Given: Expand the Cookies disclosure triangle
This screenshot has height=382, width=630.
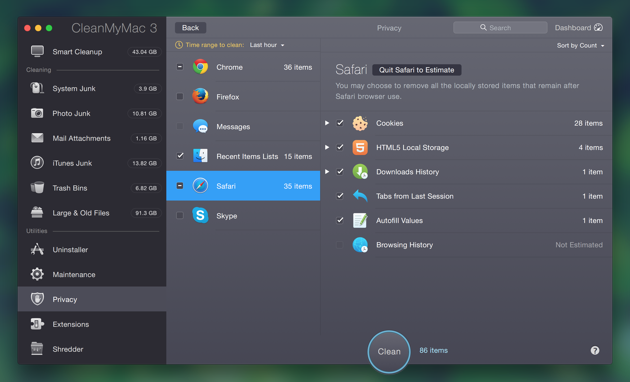Looking at the screenshot, I should [x=327, y=123].
